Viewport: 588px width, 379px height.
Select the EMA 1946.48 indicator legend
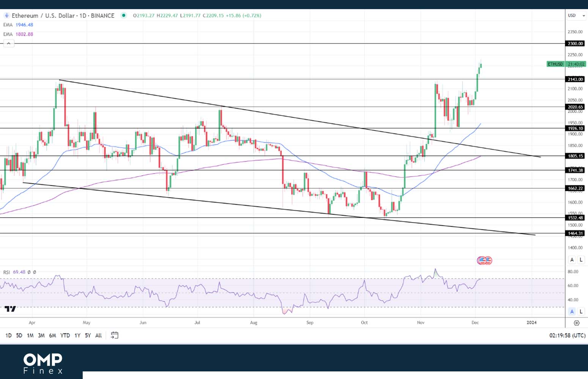click(x=18, y=25)
